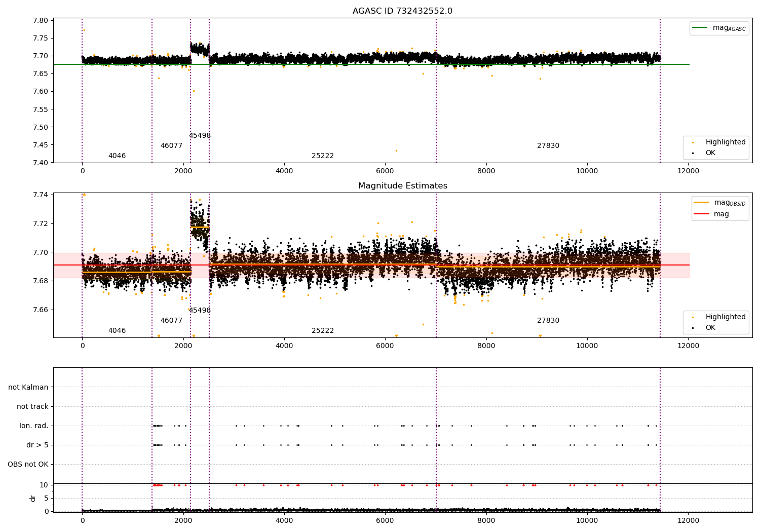Click the 45498 label in the middle plot
760x532 pixels.
(200, 311)
